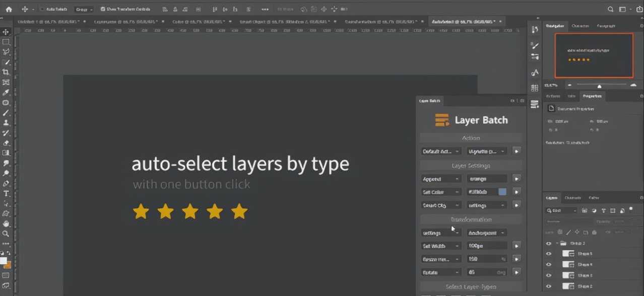This screenshot has height=296, width=644.
Task: Run the Rotate action play button
Action: coord(517,272)
